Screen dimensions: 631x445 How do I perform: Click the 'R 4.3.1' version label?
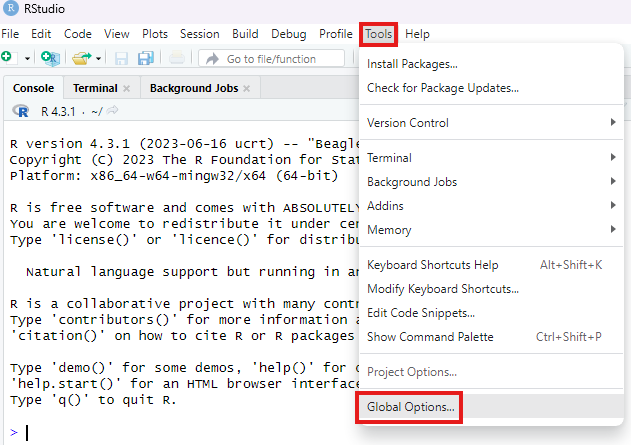point(58,111)
